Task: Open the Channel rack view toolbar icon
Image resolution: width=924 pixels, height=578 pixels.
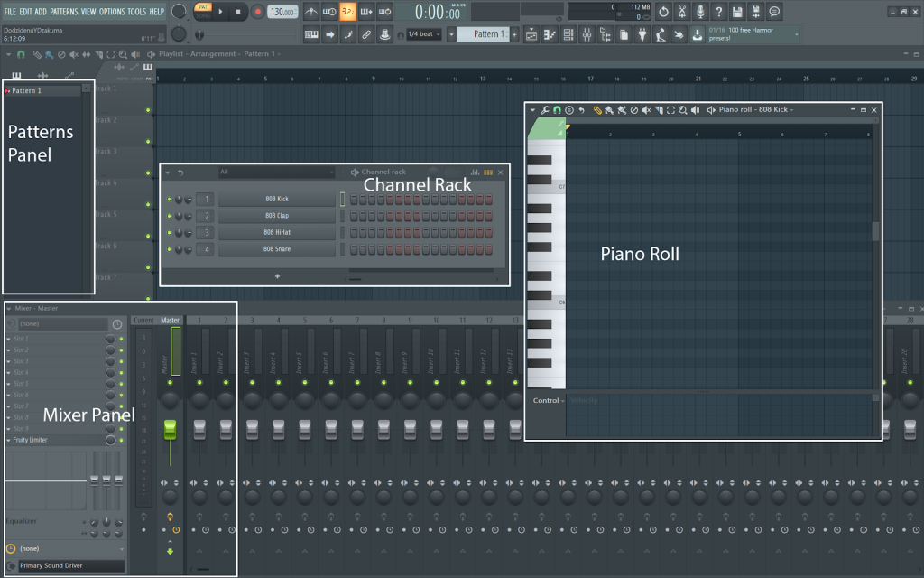Action: [568, 35]
